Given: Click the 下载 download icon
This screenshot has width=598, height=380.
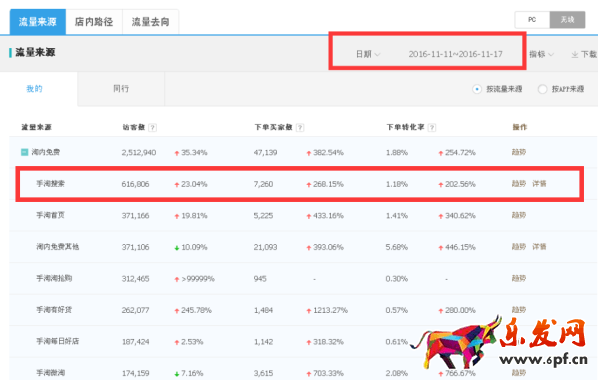Looking at the screenshot, I should pos(575,55).
